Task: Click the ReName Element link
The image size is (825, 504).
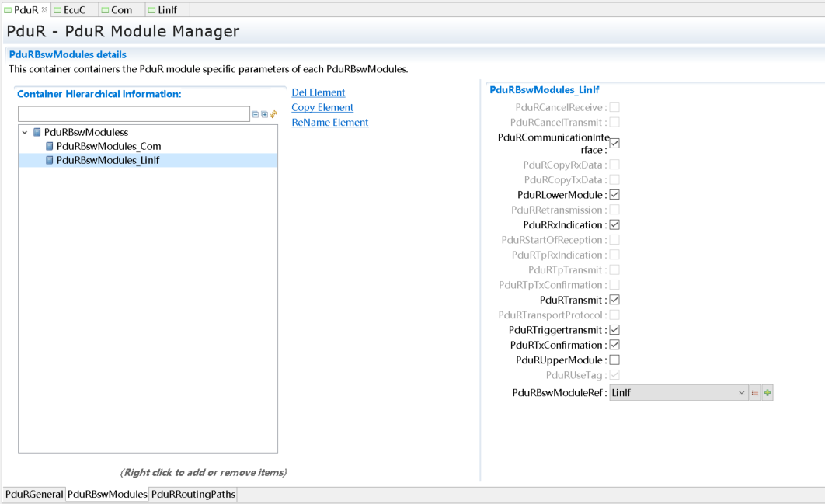Action: (330, 122)
